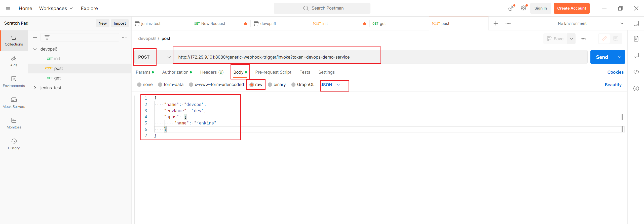The height and width of the screenshot is (224, 644).
Task: Open the hamburger menu icon
Action: (8, 8)
